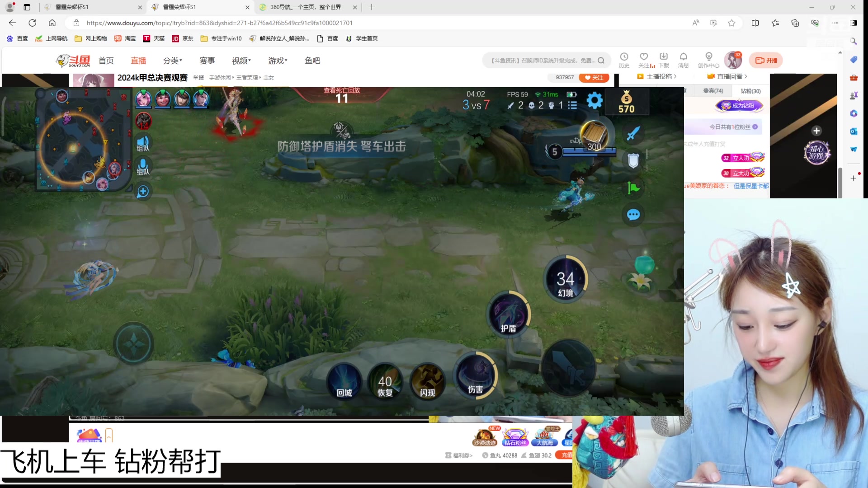868x488 pixels.
Task: Tap the 恢复 heal skill button
Action: tap(385, 381)
